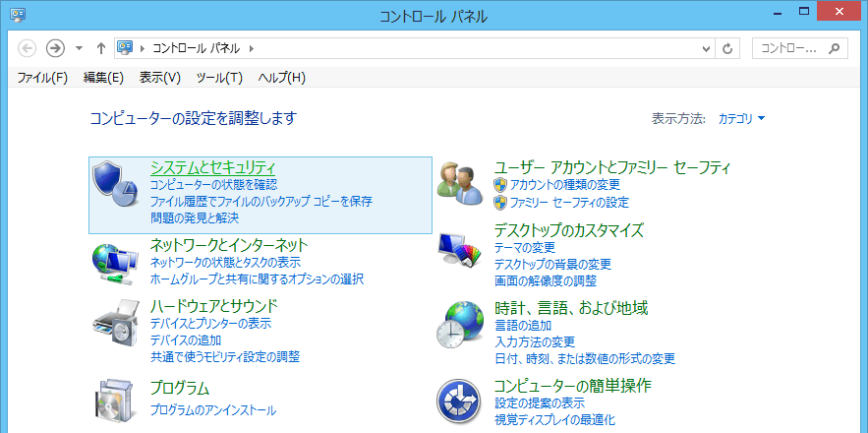
Task: Open デスクトップのカスタマイズ heading
Action: (x=569, y=229)
